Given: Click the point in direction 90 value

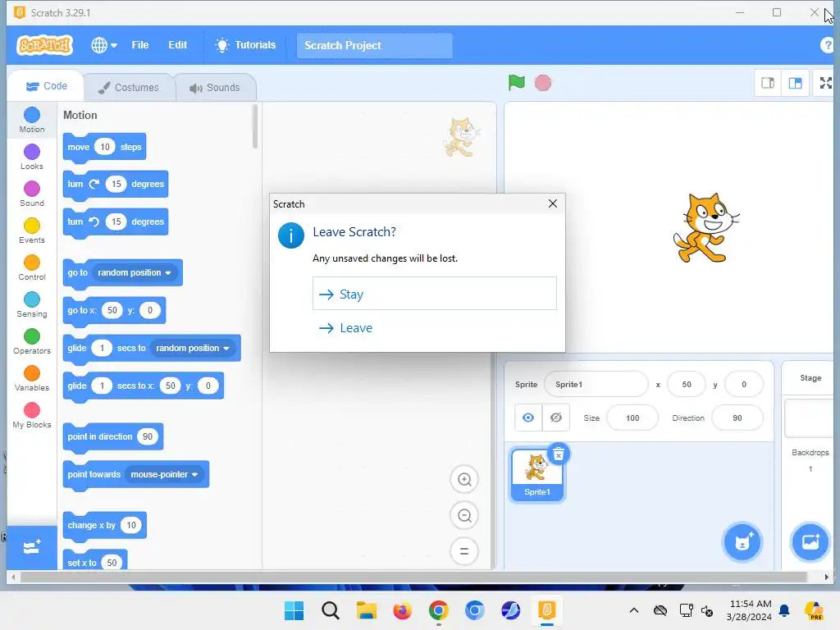Looking at the screenshot, I should coord(148,436).
